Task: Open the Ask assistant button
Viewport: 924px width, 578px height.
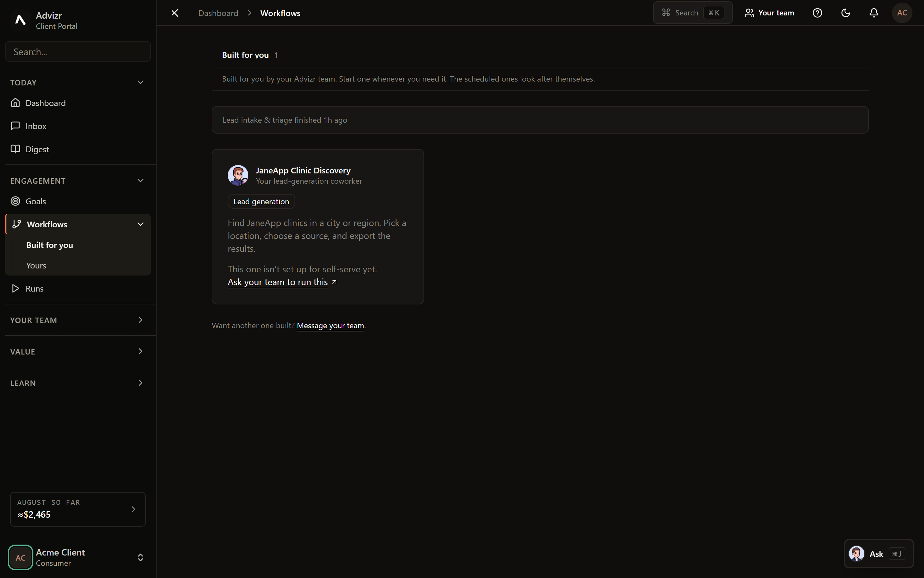Action: pos(879,554)
